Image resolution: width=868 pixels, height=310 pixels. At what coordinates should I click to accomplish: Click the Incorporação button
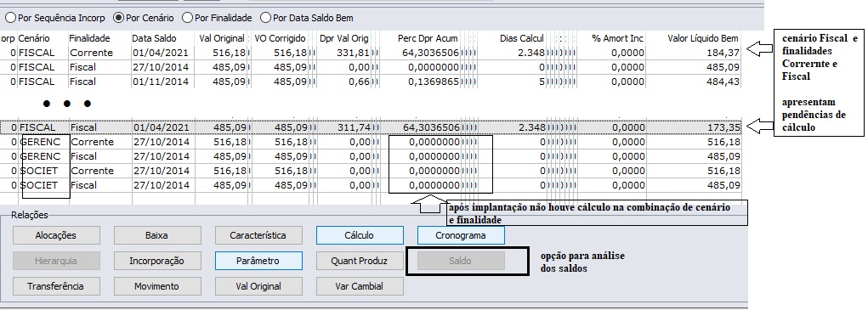point(156,261)
